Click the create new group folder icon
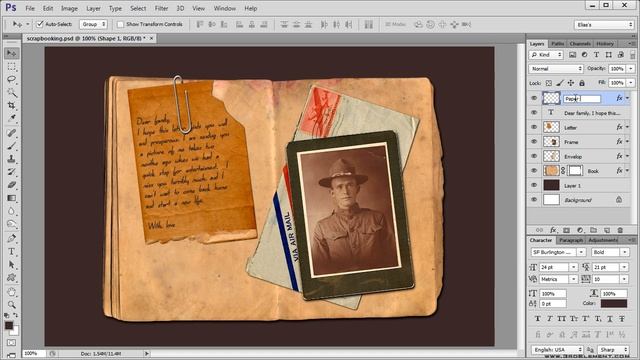 (593, 230)
